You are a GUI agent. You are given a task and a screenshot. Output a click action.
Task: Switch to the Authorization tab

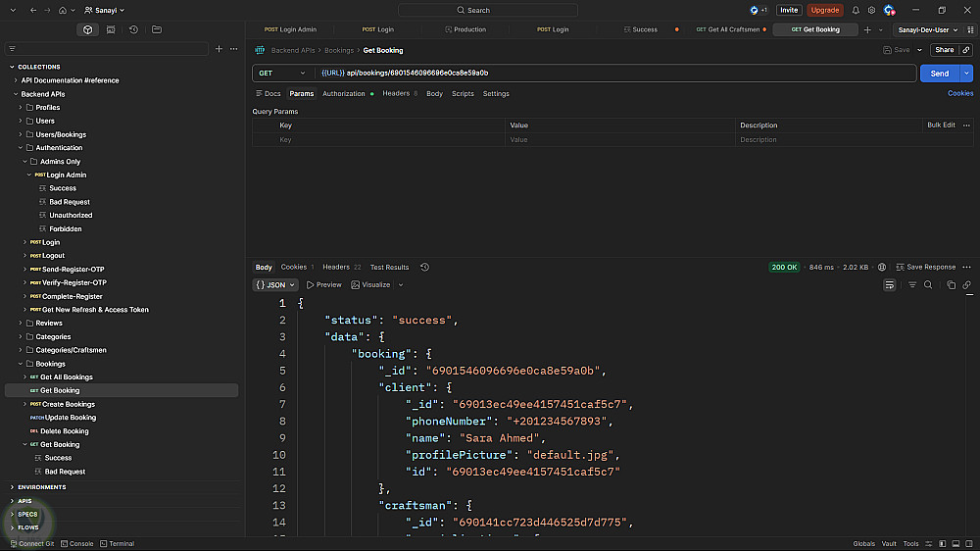pos(344,94)
